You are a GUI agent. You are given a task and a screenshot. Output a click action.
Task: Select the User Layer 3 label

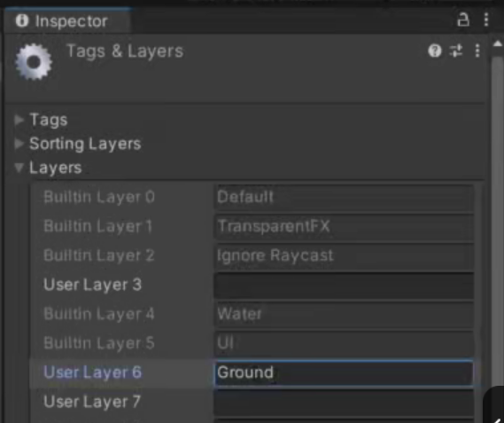(93, 285)
